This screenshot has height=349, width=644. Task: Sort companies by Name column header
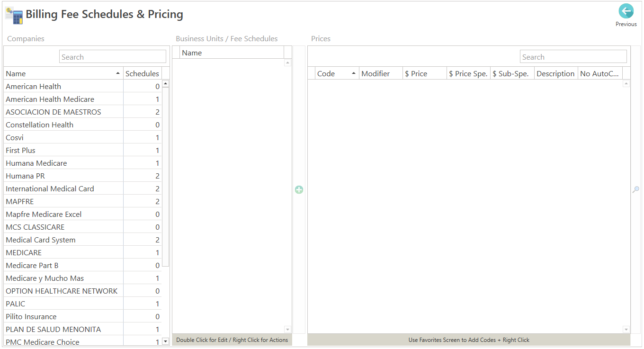(x=63, y=73)
